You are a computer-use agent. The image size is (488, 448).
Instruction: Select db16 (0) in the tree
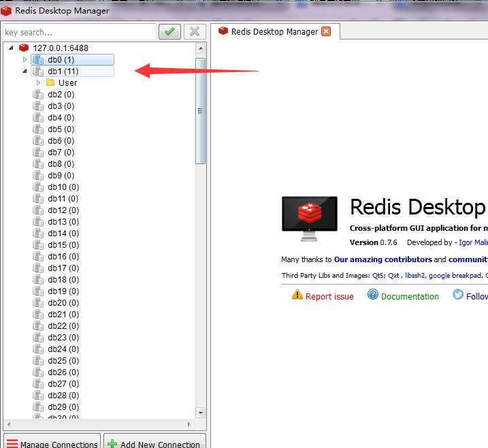63,256
